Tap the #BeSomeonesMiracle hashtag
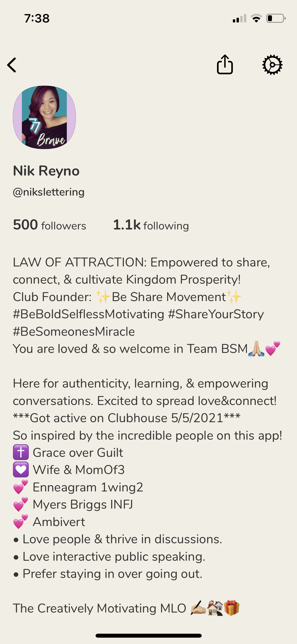The width and height of the screenshot is (297, 644). coord(74,332)
